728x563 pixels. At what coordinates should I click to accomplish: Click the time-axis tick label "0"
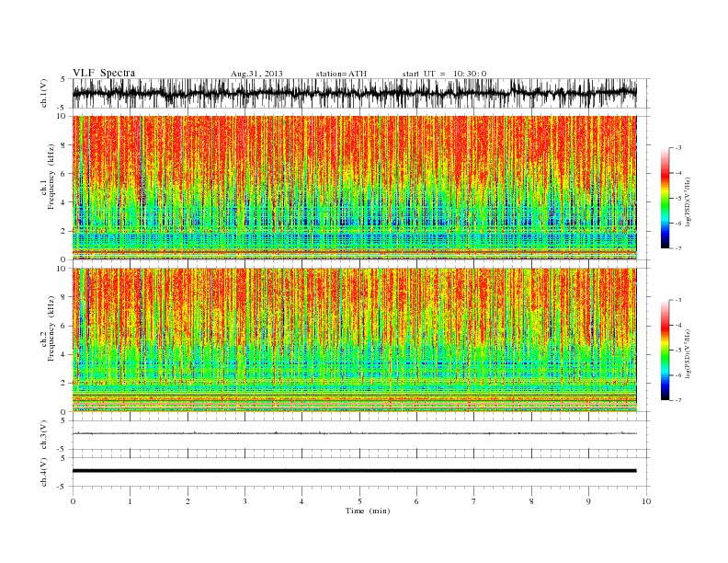point(73,501)
